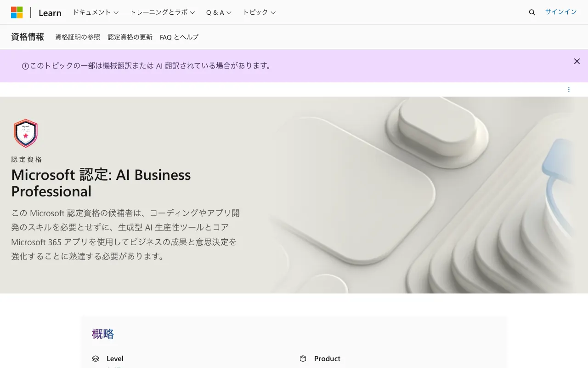
Task: Click the Product label text
Action: (327, 359)
